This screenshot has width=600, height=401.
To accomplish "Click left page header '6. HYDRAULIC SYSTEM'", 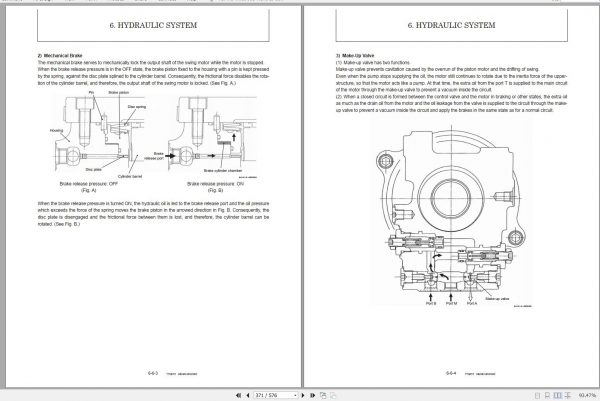I will tap(153, 25).
